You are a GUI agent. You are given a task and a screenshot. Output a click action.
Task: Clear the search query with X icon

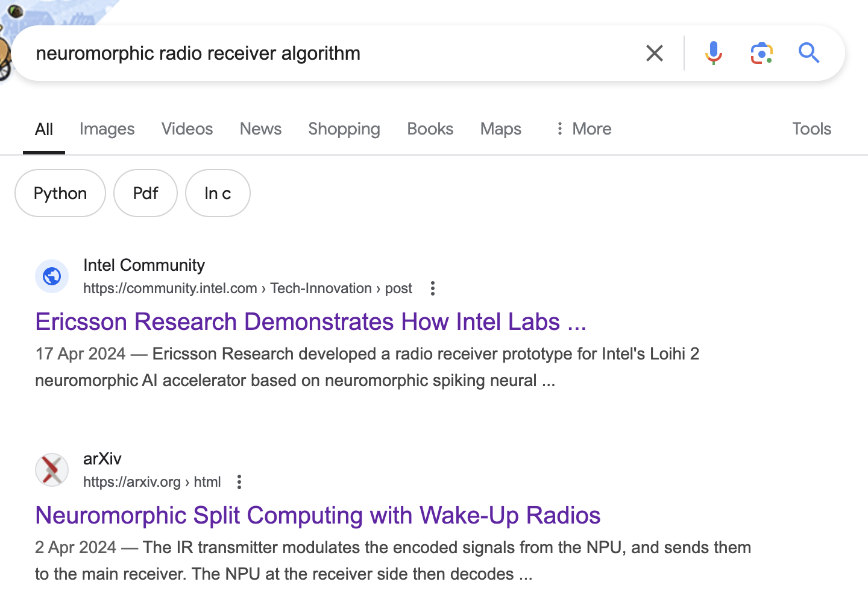pyautogui.click(x=654, y=53)
